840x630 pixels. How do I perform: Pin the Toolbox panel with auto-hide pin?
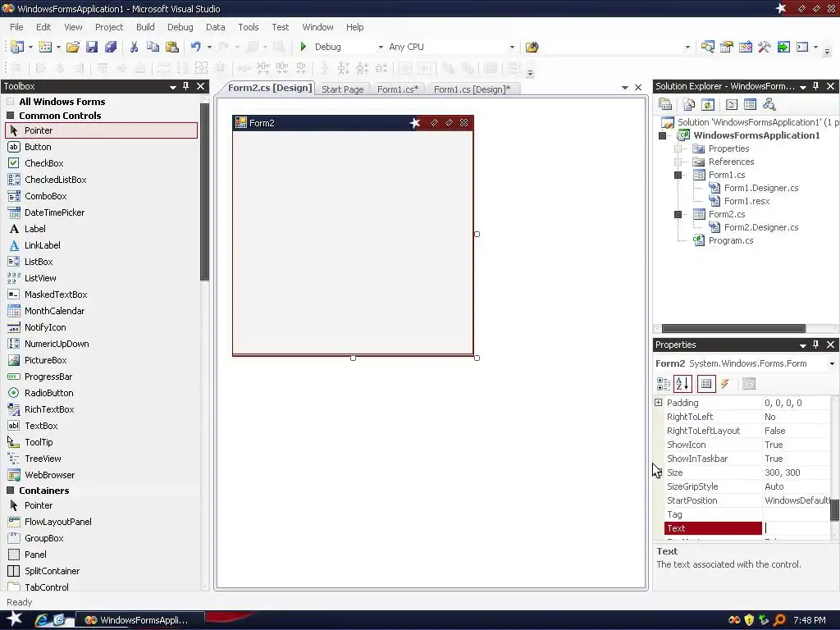pos(186,85)
